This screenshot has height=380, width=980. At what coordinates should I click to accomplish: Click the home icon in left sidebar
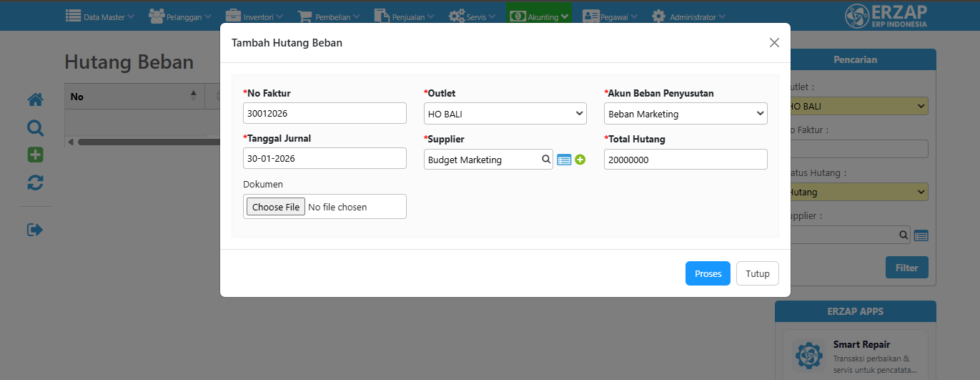35,100
